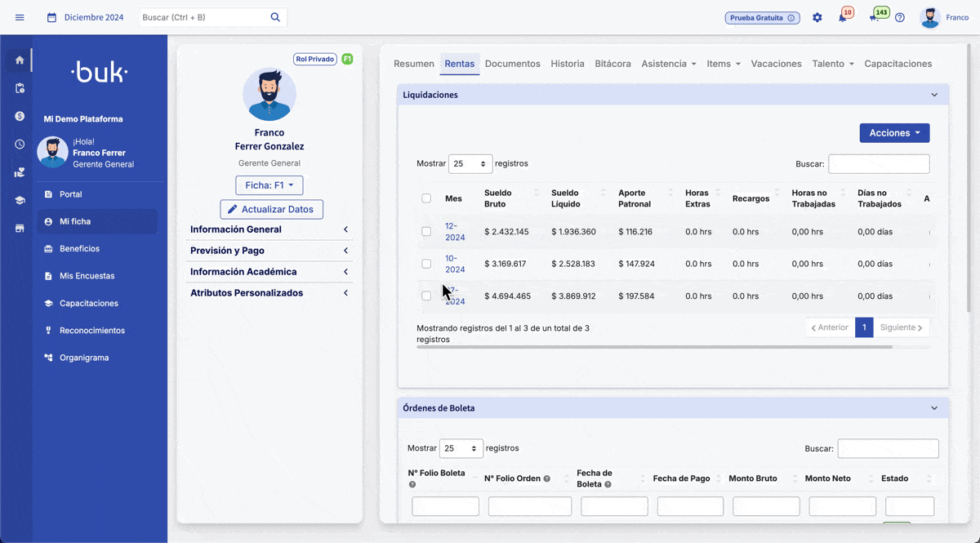The width and height of the screenshot is (980, 543).
Task: Open Reconocimientos in sidebar
Action: [97, 331]
